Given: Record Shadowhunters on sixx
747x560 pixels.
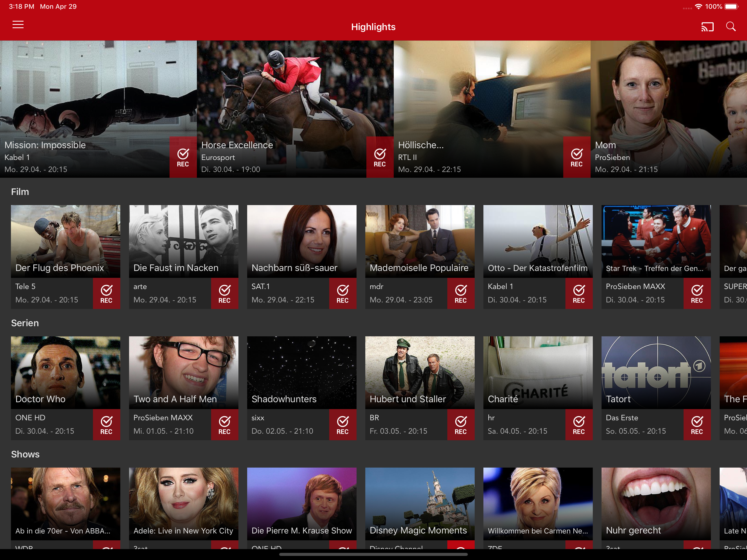Looking at the screenshot, I should tap(342, 425).
